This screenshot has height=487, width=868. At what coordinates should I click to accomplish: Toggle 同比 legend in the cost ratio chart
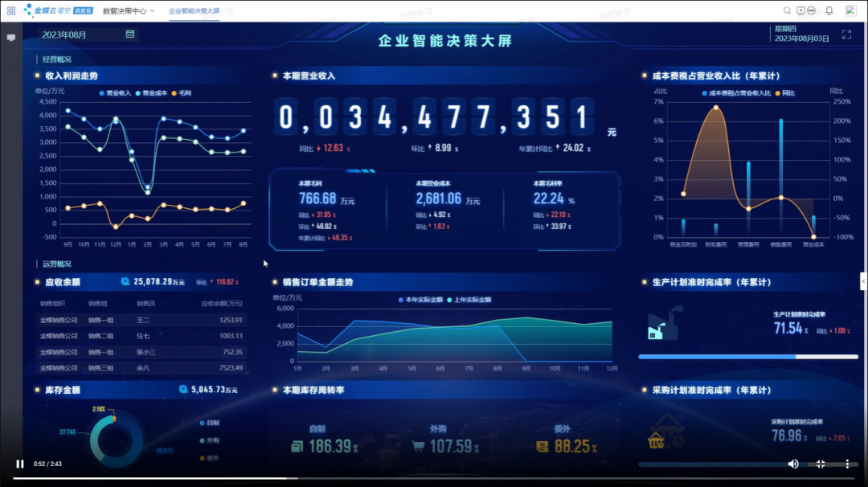click(x=785, y=93)
